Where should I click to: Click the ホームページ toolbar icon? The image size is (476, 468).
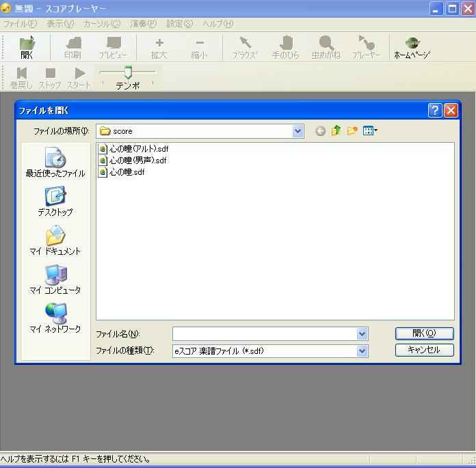tap(412, 48)
